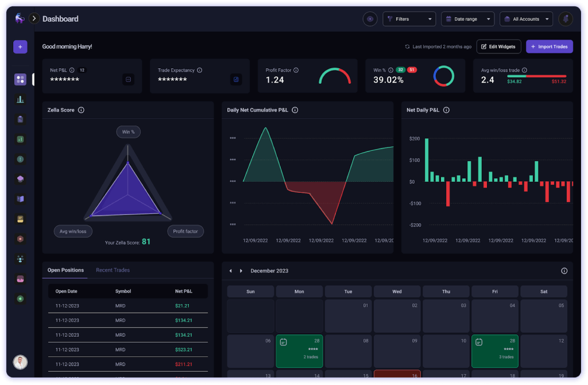Click the round profile icon at the top right
Image resolution: width=588 pixels, height=385 pixels.
click(565, 19)
